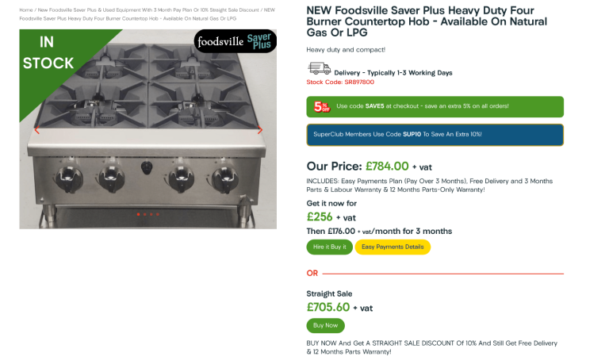This screenshot has height=364, width=609.
Task: Click the delivery truck icon
Action: (x=319, y=69)
